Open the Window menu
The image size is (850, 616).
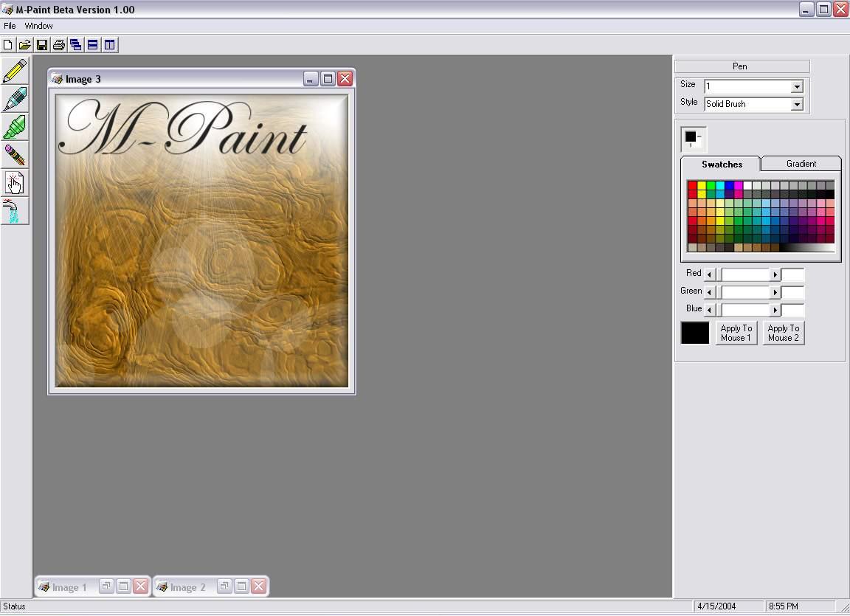pyautogui.click(x=38, y=26)
